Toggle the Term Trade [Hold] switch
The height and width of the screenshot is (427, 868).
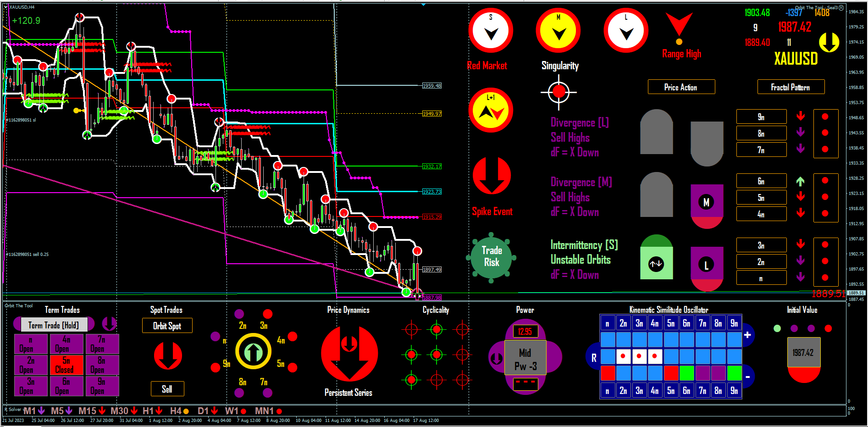pyautogui.click(x=54, y=325)
